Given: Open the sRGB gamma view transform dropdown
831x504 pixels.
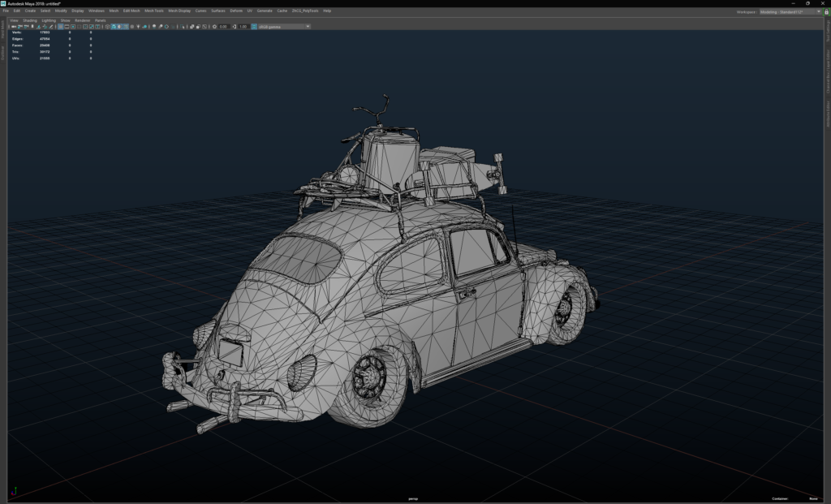Looking at the screenshot, I should [x=284, y=27].
